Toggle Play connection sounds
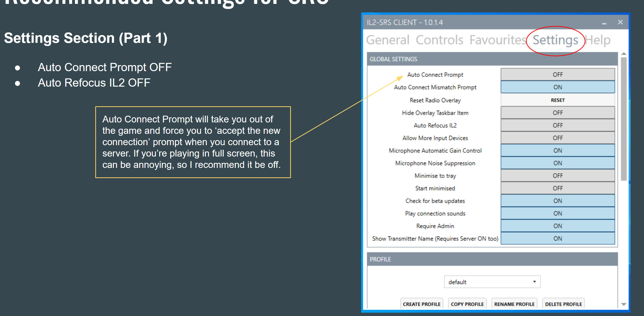The height and width of the screenshot is (316, 644). pos(557,213)
